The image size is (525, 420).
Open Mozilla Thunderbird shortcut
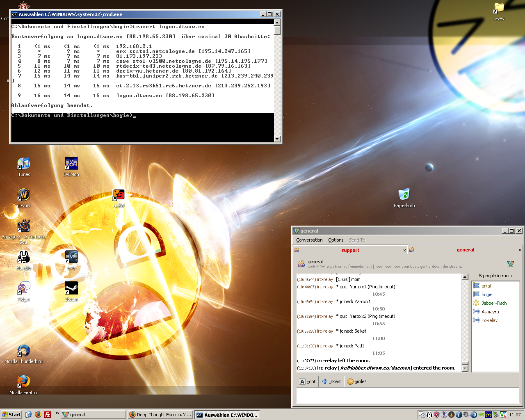[x=23, y=351]
